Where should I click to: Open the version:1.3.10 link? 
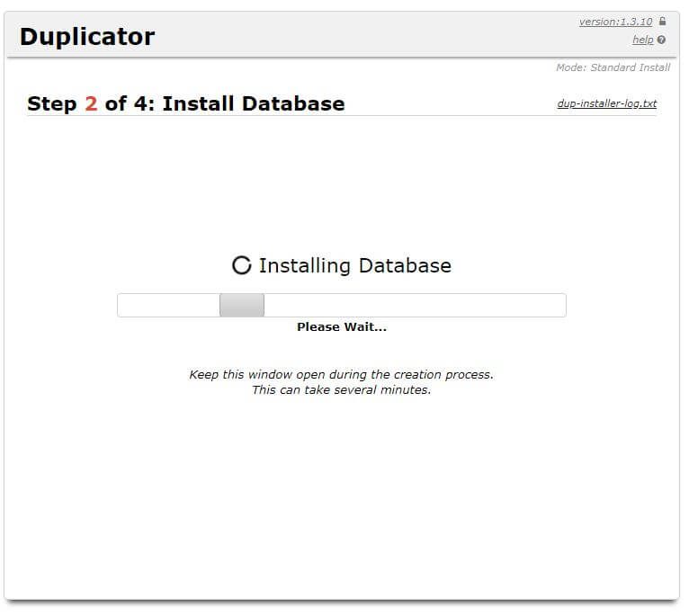click(615, 22)
